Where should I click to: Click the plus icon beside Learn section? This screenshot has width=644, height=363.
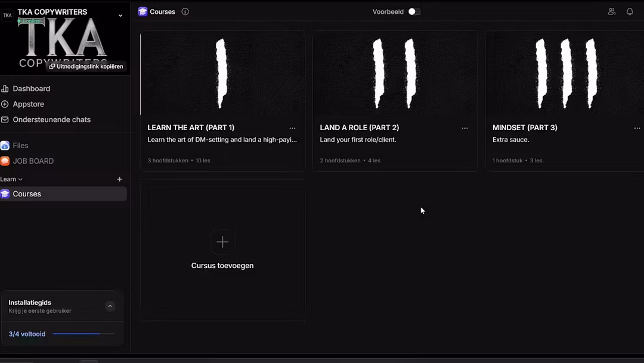pos(119,179)
